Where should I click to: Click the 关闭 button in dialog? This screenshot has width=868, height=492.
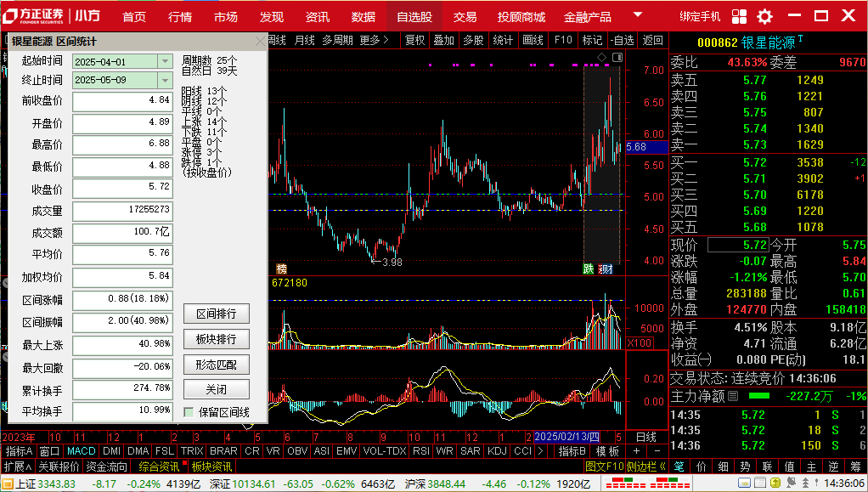[217, 389]
